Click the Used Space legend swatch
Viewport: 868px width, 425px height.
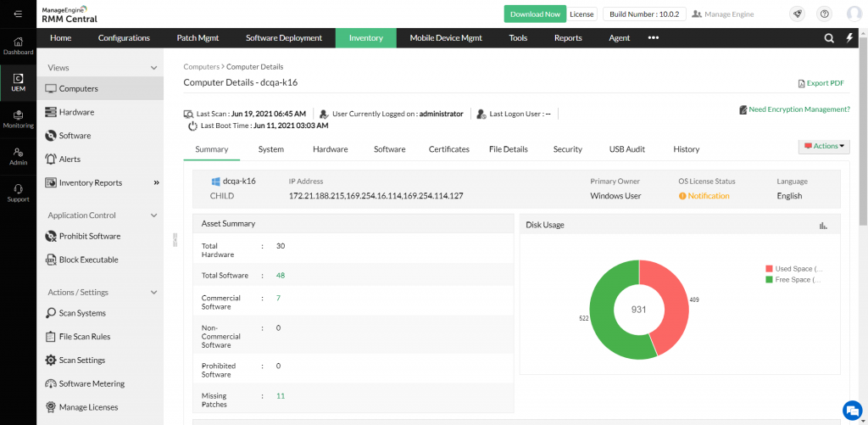point(769,269)
